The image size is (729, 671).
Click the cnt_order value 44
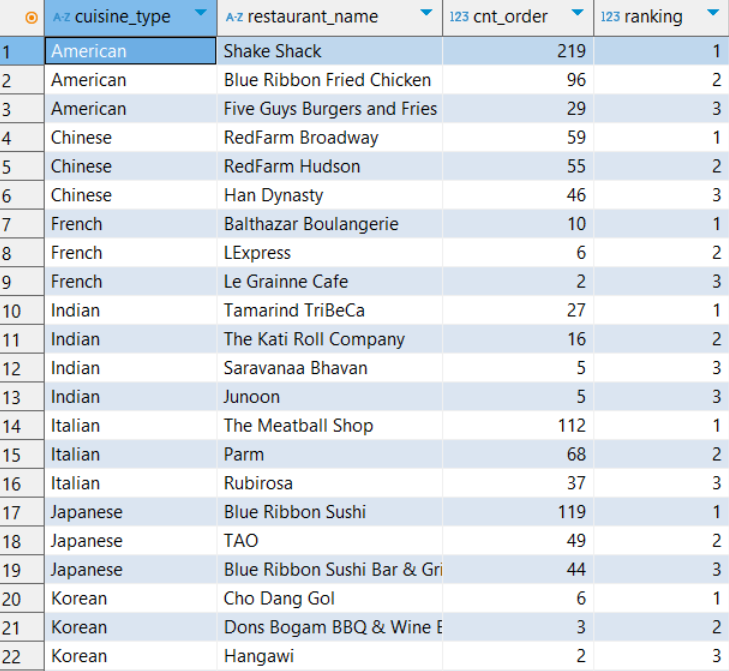pos(518,570)
